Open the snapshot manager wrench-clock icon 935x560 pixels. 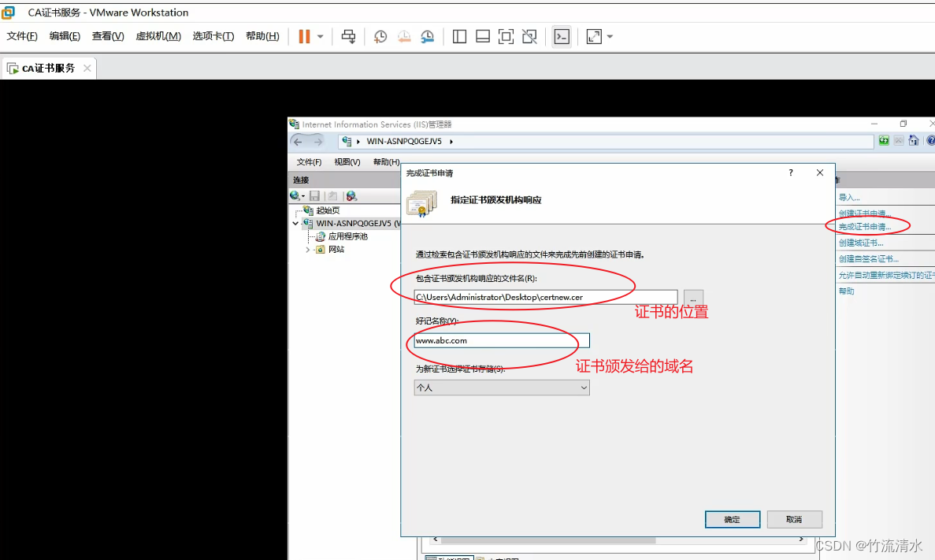tap(427, 36)
